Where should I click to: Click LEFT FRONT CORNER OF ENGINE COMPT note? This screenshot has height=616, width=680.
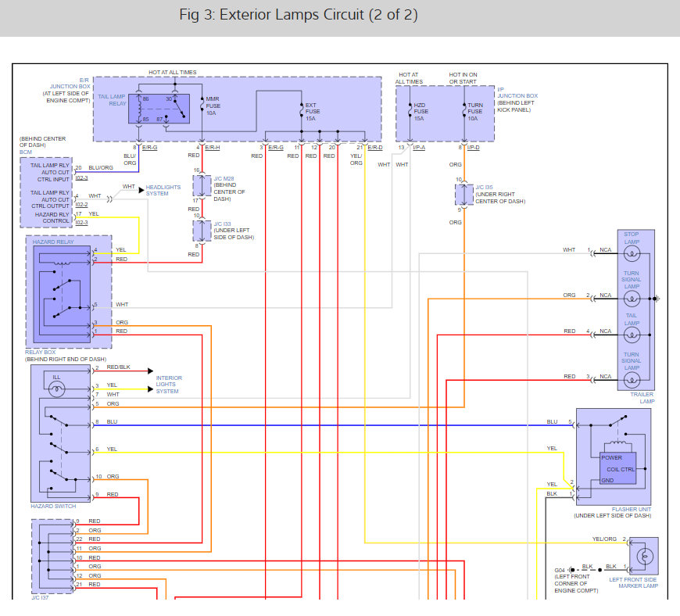click(576, 583)
